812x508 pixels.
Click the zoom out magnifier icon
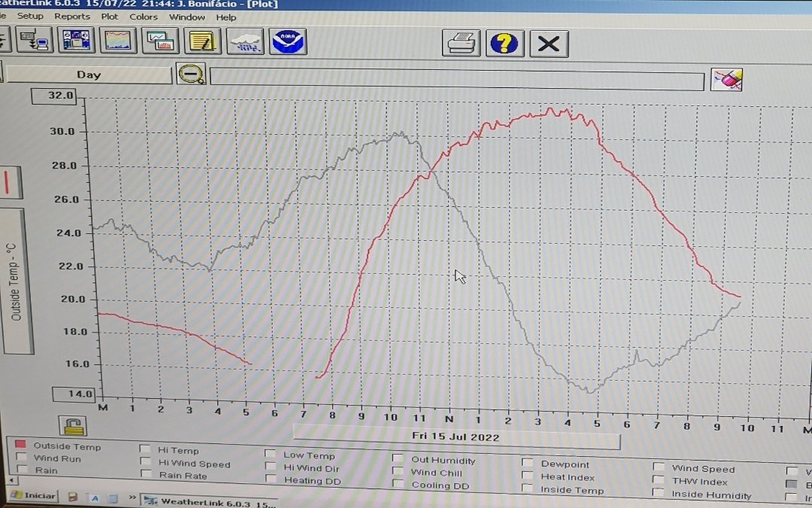191,74
